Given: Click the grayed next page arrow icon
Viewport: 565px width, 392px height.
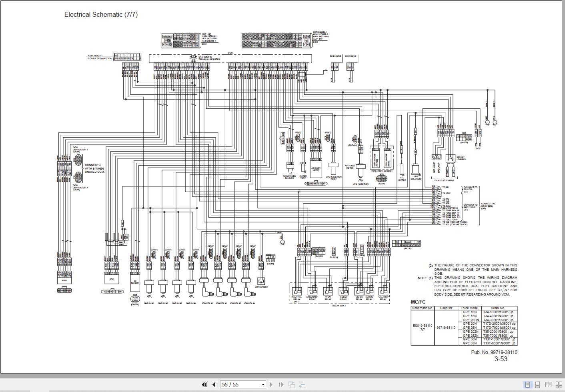Looking at the screenshot, I should coord(271,384).
